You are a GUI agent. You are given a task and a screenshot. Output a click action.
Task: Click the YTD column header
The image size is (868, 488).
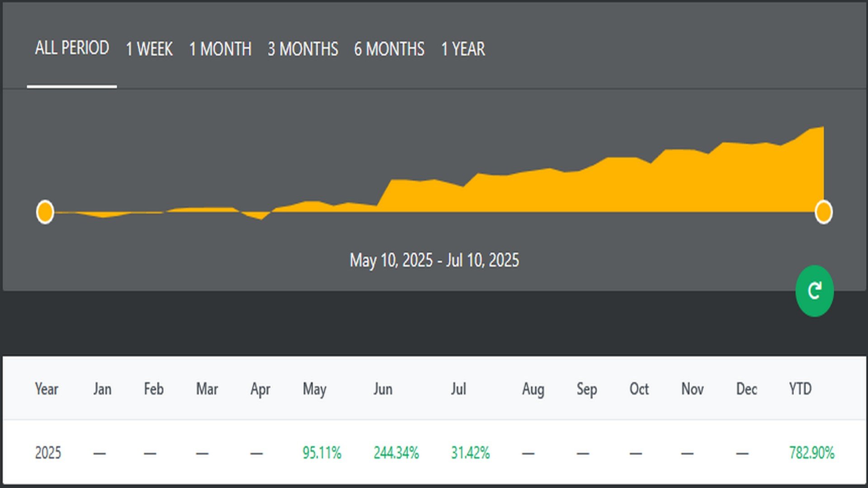[x=800, y=389]
